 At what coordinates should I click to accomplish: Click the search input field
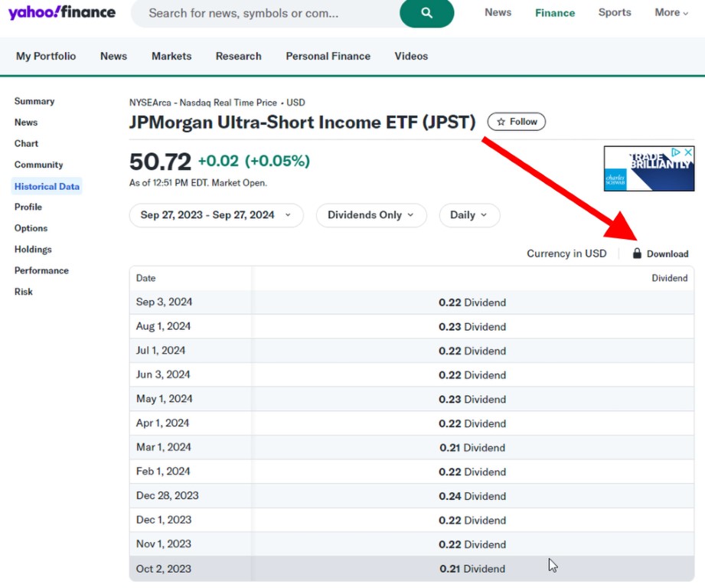266,13
